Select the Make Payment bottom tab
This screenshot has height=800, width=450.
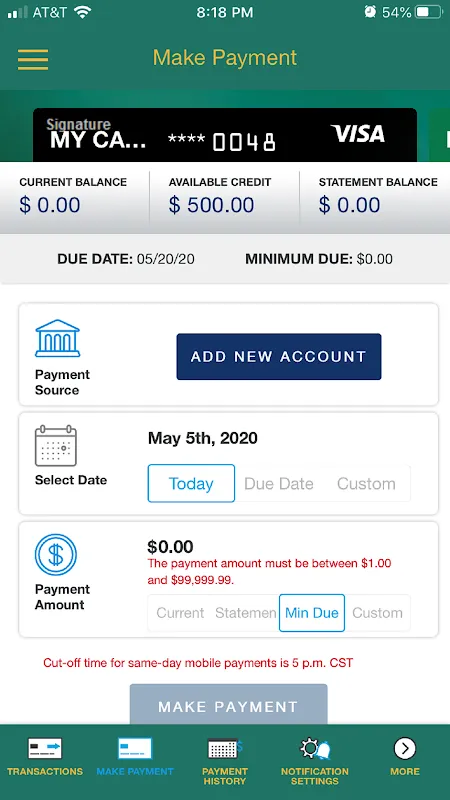(135, 757)
